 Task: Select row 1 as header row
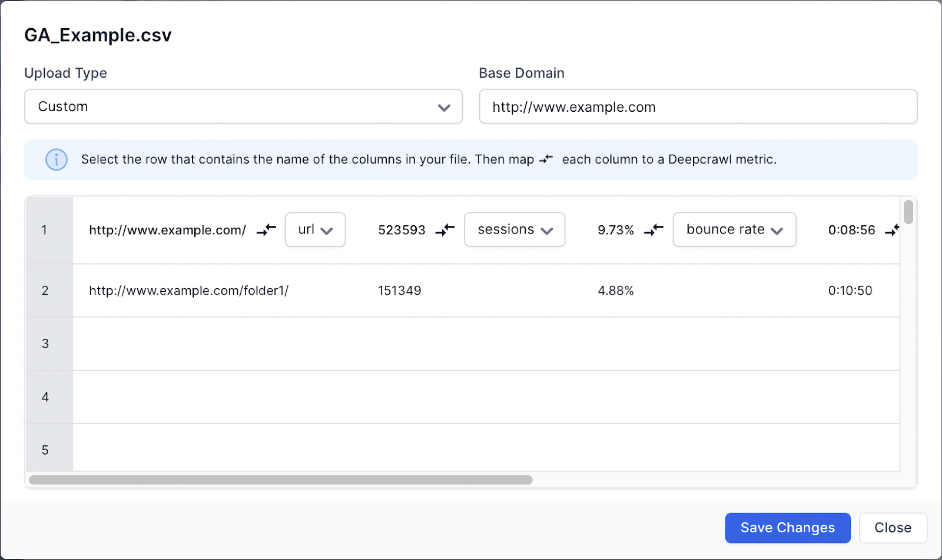45,230
